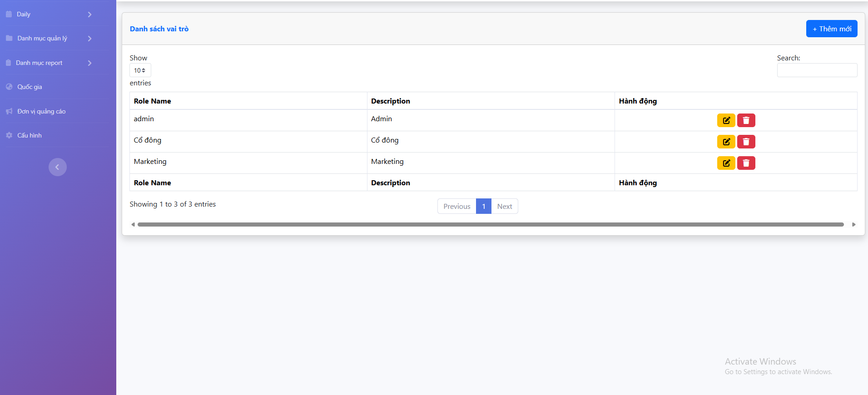
Task: Open the Show entries dropdown
Action: pyautogui.click(x=140, y=70)
